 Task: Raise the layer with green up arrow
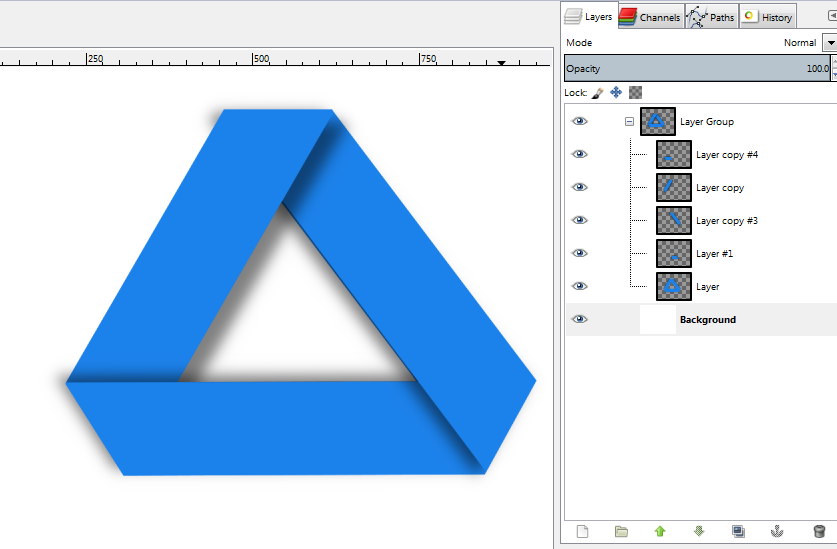(660, 531)
